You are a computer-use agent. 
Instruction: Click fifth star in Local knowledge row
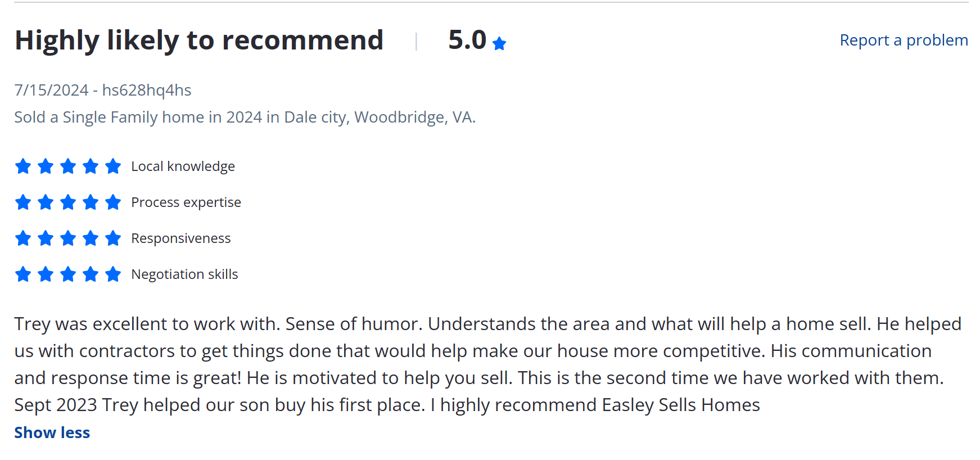113,166
